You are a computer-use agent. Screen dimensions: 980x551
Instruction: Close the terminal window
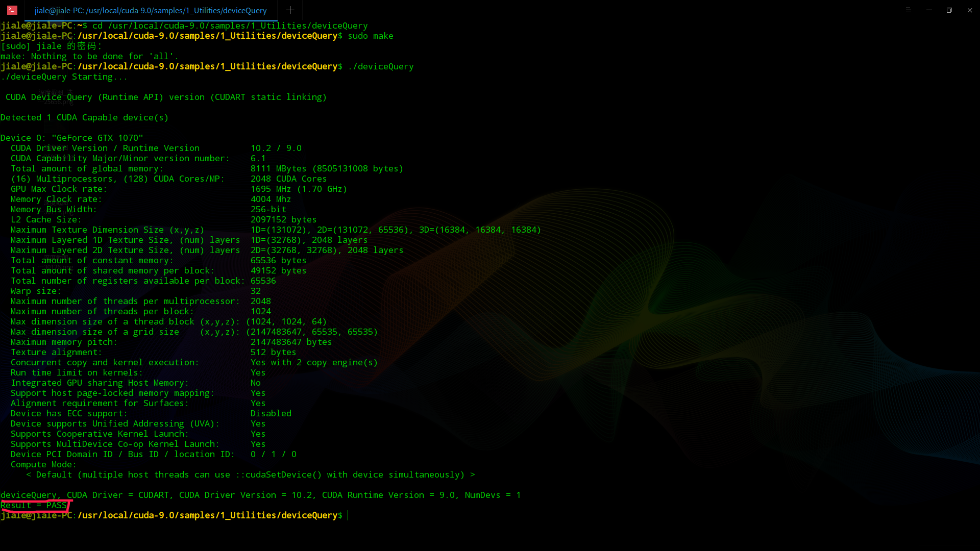pos(970,10)
